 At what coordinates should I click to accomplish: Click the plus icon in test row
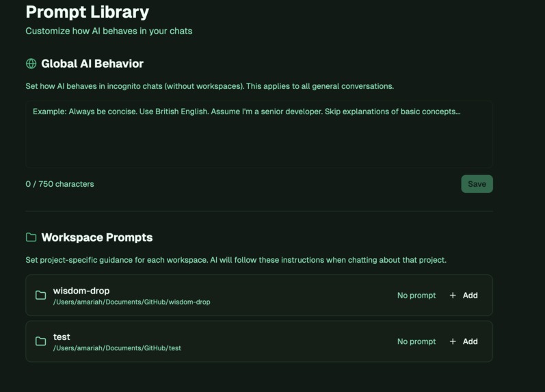453,341
